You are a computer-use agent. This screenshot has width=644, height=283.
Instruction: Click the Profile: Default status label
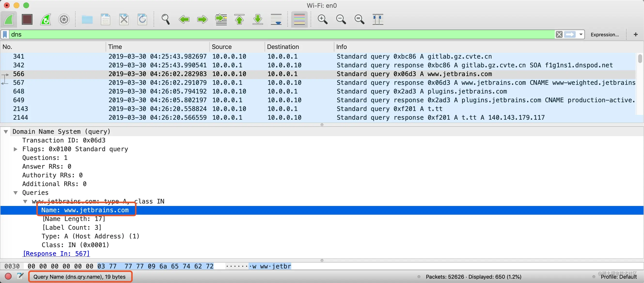(619, 277)
